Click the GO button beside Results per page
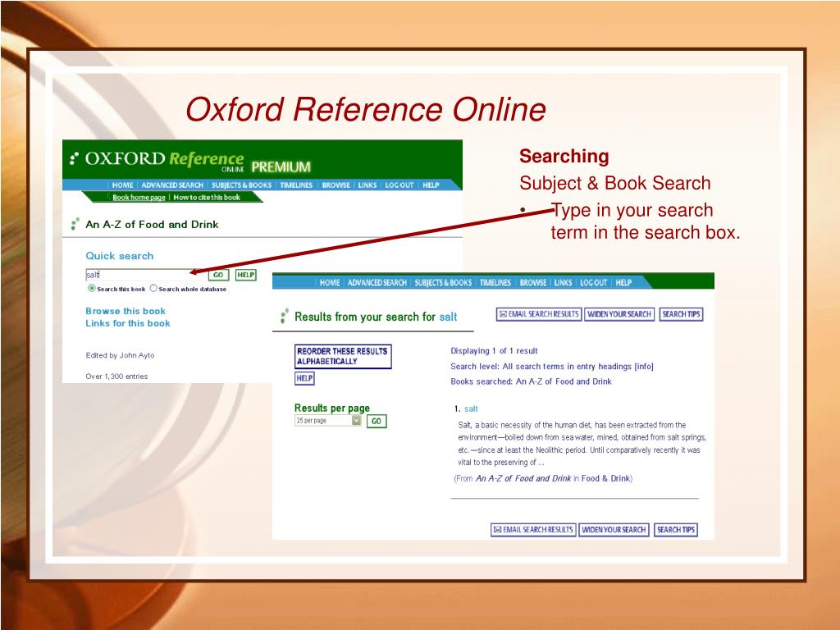 tap(376, 421)
